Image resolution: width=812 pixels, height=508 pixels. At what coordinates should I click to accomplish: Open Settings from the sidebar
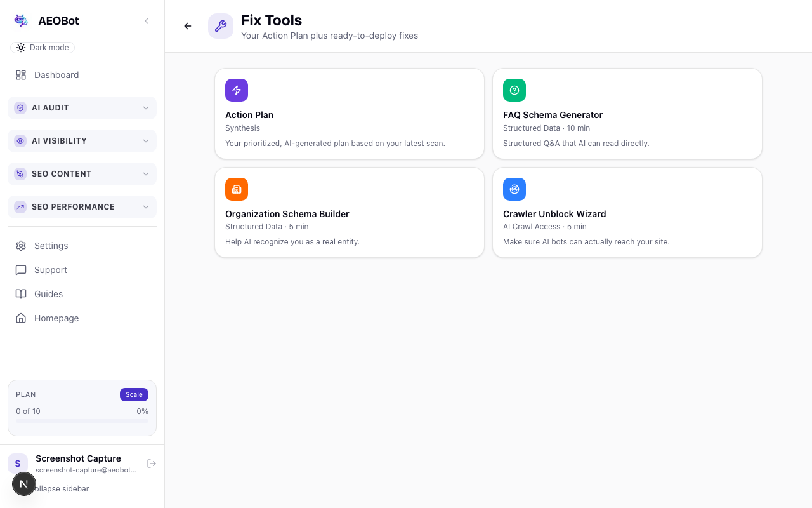[82, 246]
